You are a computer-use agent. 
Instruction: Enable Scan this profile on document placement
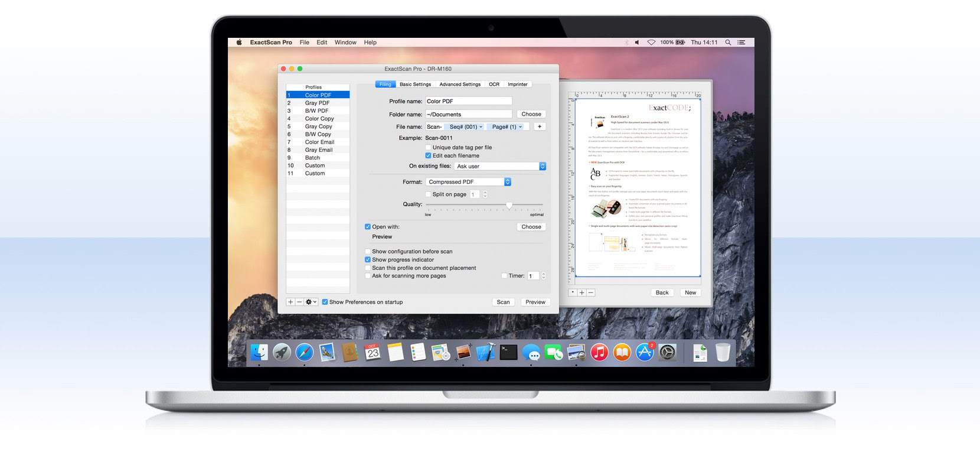coord(368,268)
